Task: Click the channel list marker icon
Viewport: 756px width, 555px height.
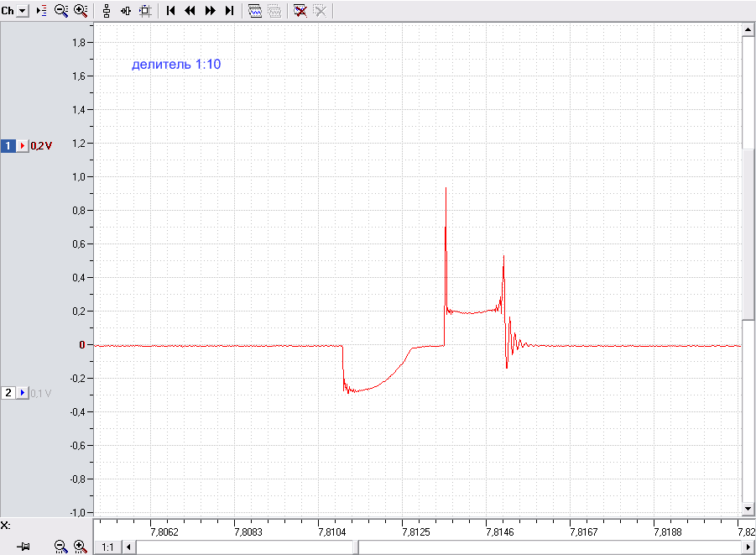Action: click(41, 11)
